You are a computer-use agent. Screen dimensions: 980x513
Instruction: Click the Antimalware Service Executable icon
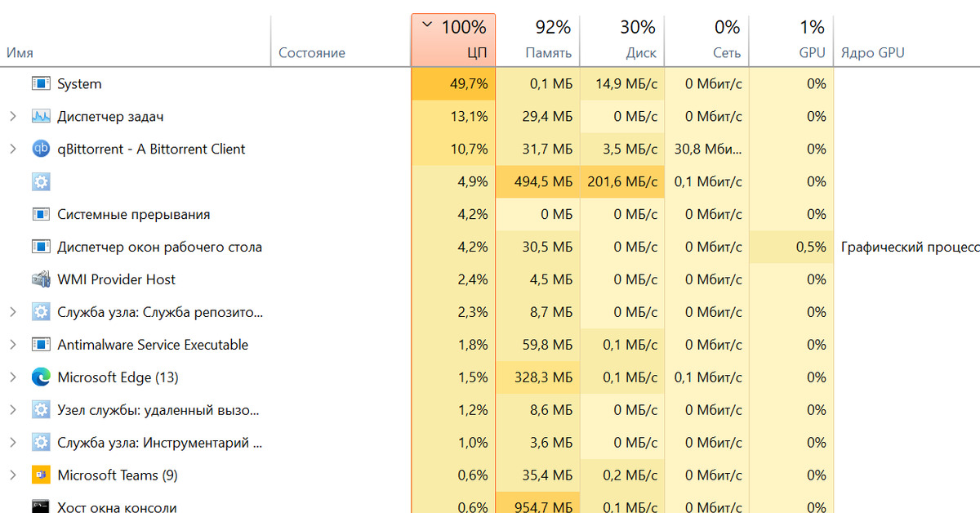tap(41, 345)
